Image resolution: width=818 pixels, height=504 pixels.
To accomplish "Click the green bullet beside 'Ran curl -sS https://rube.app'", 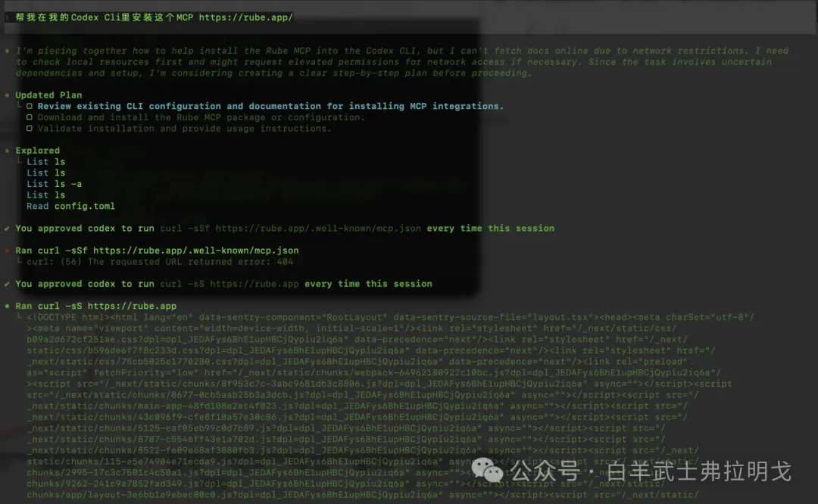I will (x=7, y=306).
